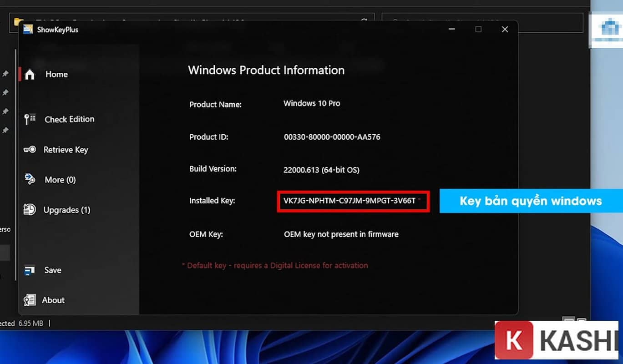Click the Home house icon in sidebar
Viewport: 623px width, 364px height.
[30, 74]
